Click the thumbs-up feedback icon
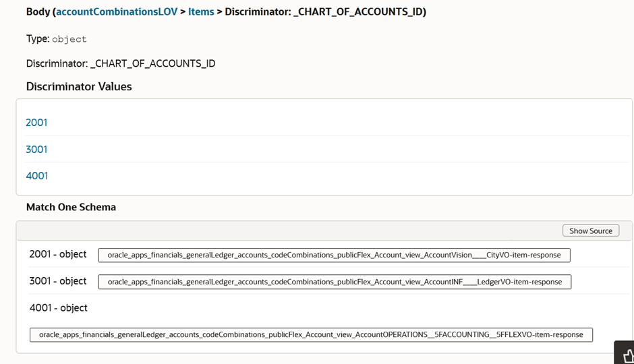The image size is (634, 364). tap(627, 355)
